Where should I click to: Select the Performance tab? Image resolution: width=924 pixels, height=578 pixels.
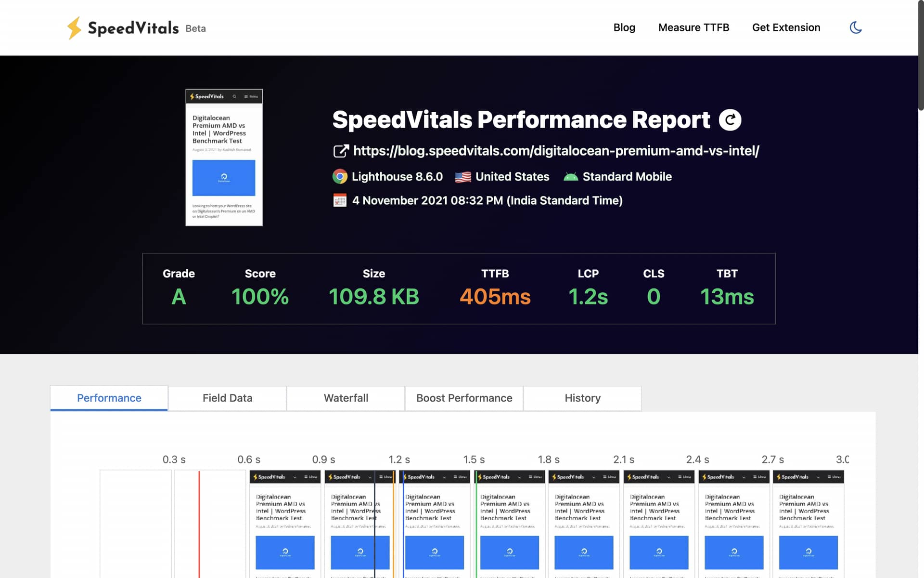coord(108,398)
